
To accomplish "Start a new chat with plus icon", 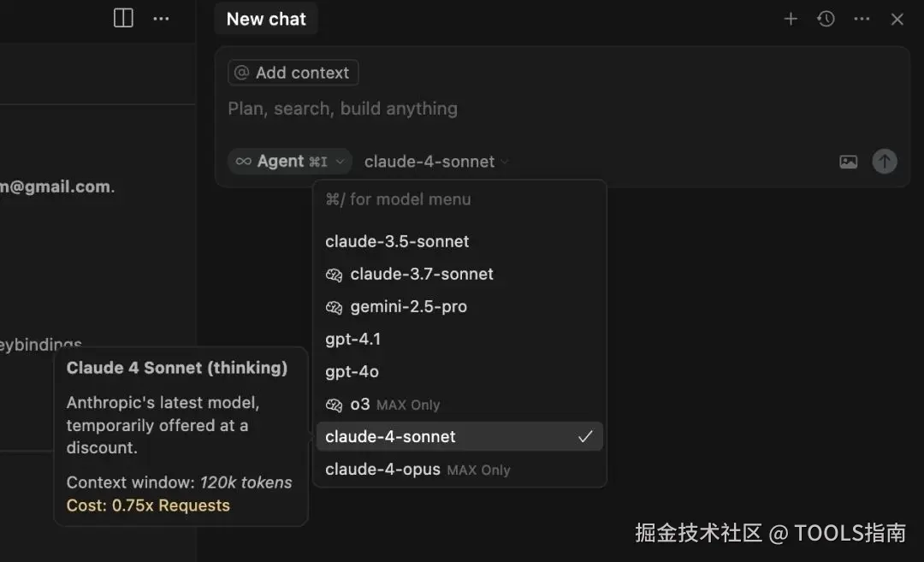I will pos(791,19).
